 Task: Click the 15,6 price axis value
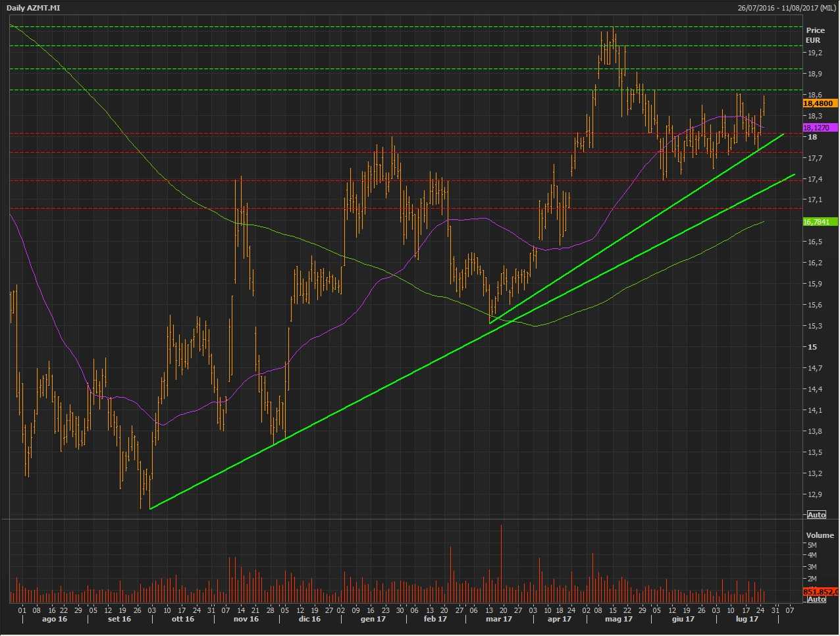pyautogui.click(x=814, y=305)
